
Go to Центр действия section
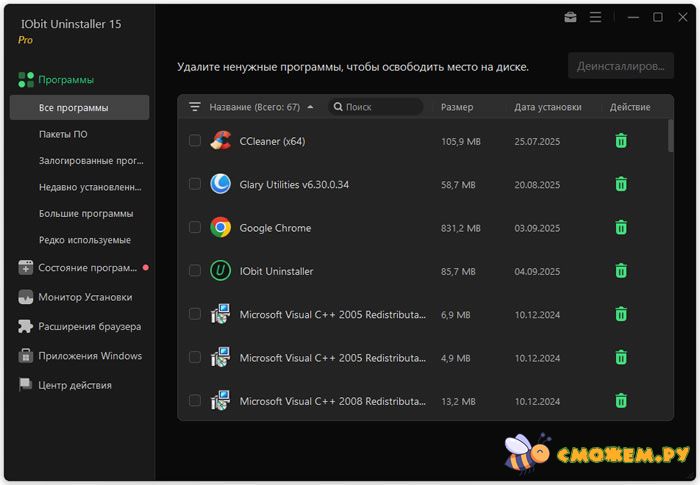75,385
